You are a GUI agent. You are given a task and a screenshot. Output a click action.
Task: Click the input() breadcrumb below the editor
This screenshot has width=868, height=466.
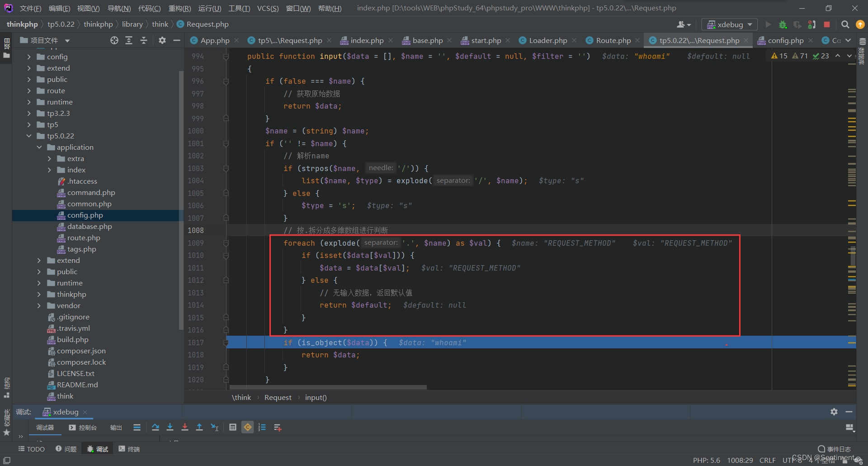click(x=316, y=397)
